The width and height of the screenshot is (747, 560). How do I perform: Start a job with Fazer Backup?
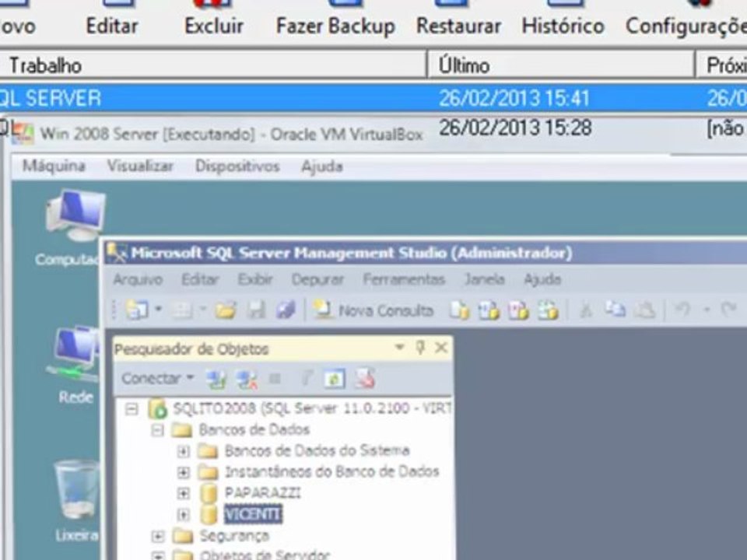336,19
